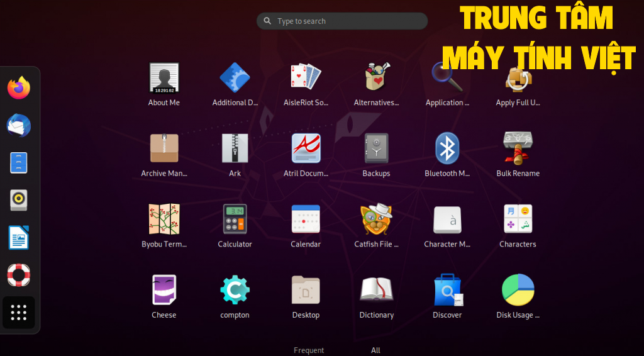Open Bluetooth Manager icon
Screen dimensions: 644x356
(x=447, y=149)
